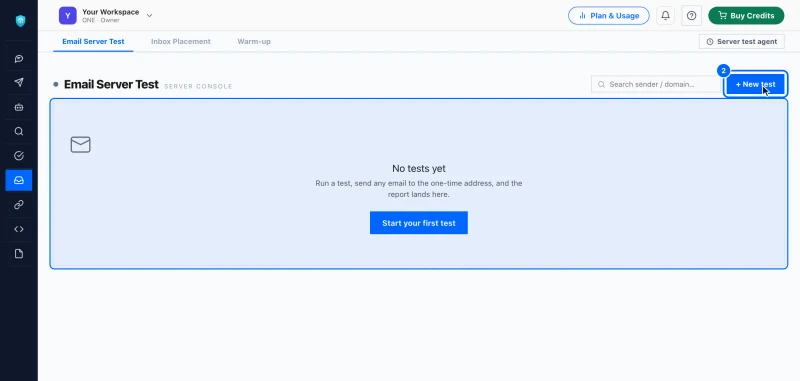The height and width of the screenshot is (381, 800).
Task: Click Start your first test
Action: coord(418,223)
